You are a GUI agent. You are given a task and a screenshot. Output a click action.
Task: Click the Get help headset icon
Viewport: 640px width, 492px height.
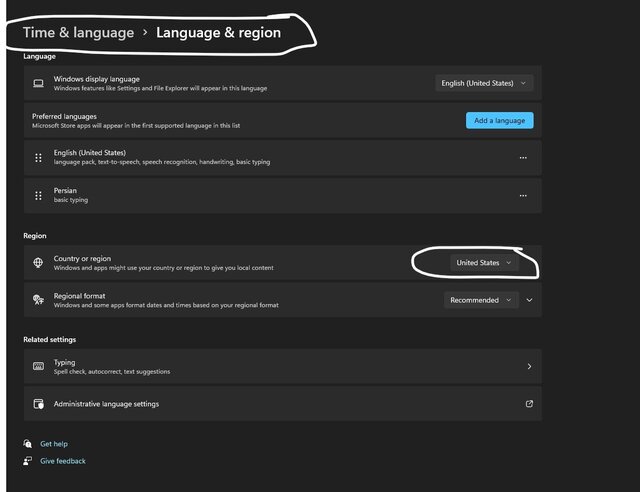coord(28,444)
